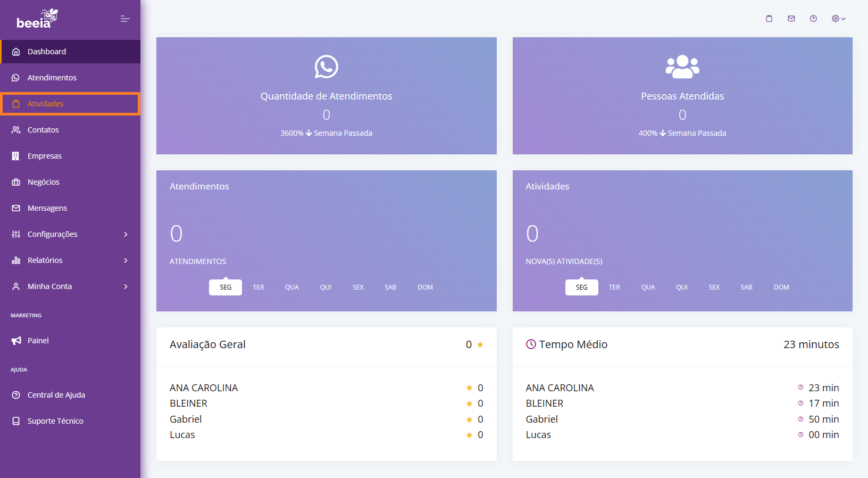
Task: Click the Painel megaphone icon
Action: point(16,341)
